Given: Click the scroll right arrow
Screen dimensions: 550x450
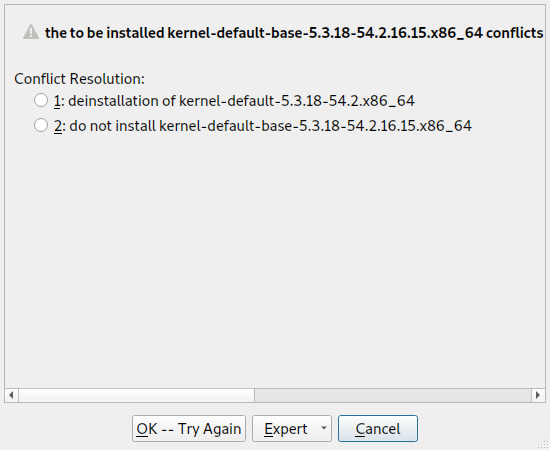Looking at the screenshot, I should 538,395.
